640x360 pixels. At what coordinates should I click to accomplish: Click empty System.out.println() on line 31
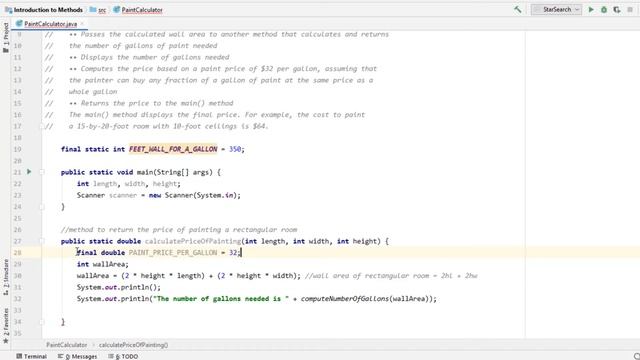119,287
